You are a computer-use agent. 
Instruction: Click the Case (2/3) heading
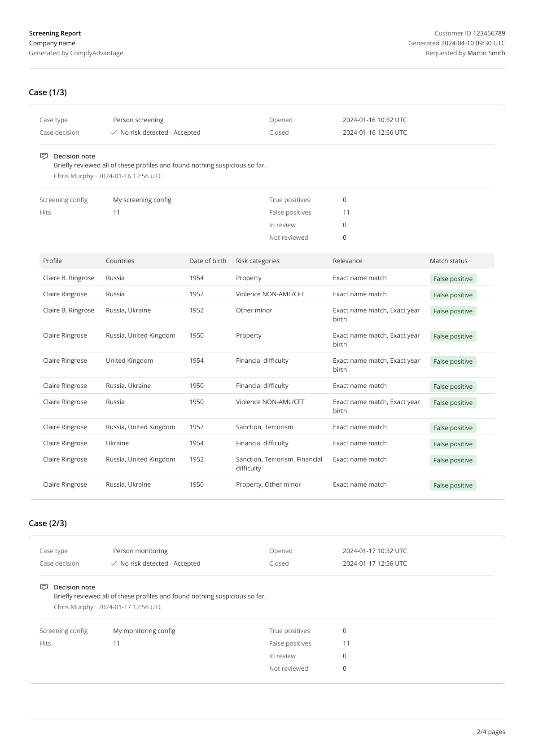[x=48, y=523]
